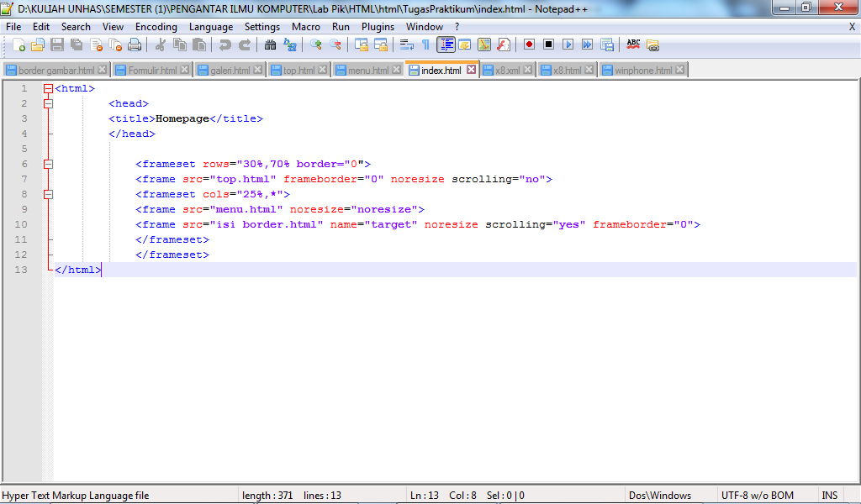The image size is (861, 504).
Task: Switch to the galeri.html tab
Action: [230, 71]
